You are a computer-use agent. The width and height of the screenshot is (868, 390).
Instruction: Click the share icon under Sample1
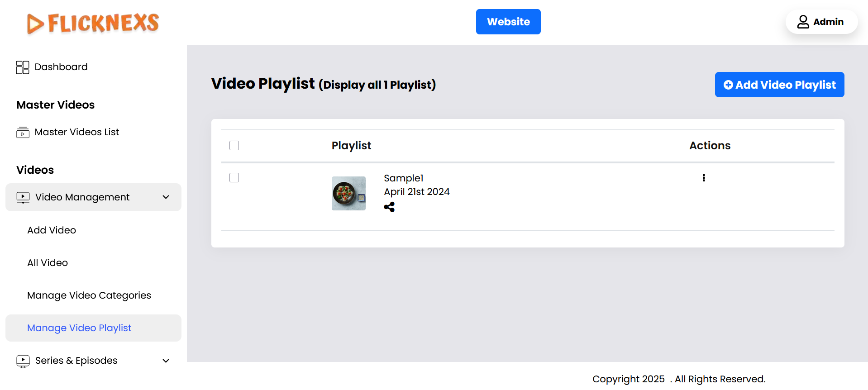coord(389,207)
